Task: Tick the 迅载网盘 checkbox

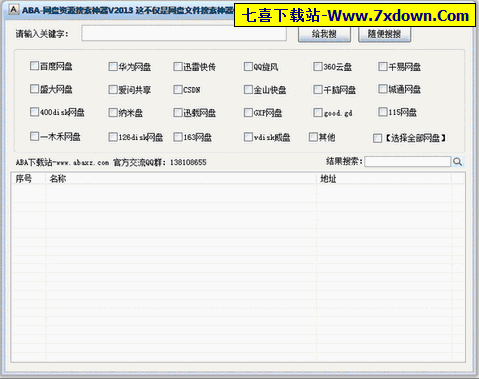Action: (x=178, y=112)
